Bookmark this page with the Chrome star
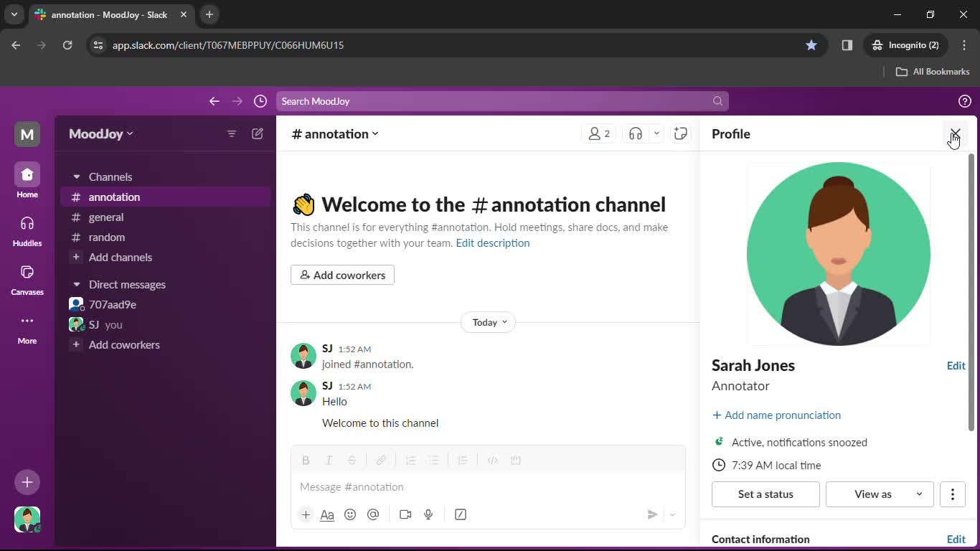The width and height of the screenshot is (980, 551). (811, 45)
